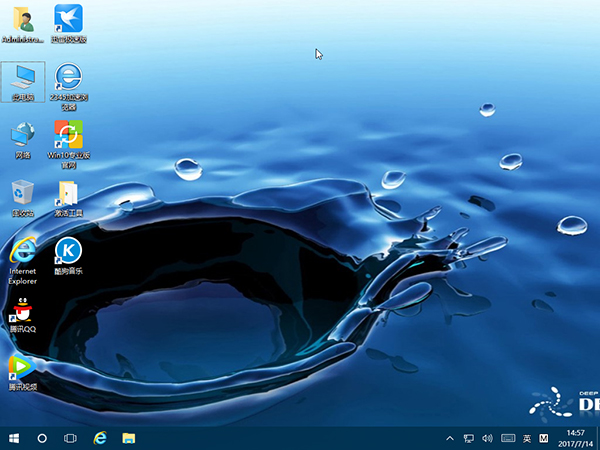
Task: Open Tencent QQ penguin shortcut
Action: 22,311
